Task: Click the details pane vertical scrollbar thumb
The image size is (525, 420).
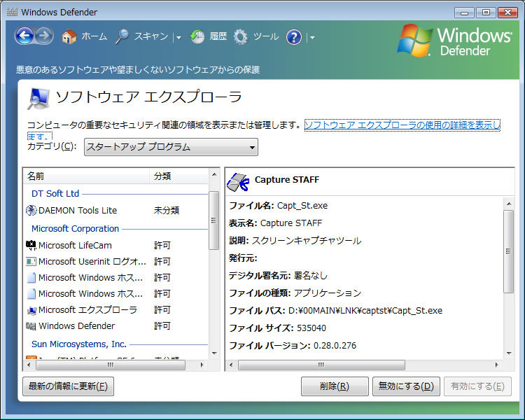Action: pos(509,251)
